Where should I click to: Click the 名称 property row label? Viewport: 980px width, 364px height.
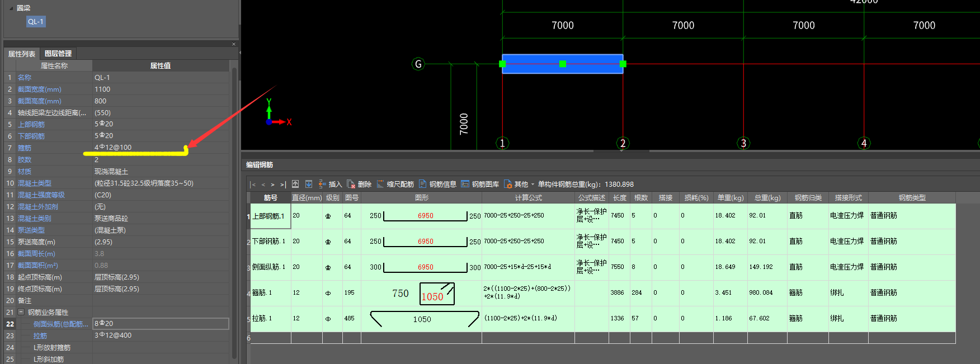pos(25,78)
